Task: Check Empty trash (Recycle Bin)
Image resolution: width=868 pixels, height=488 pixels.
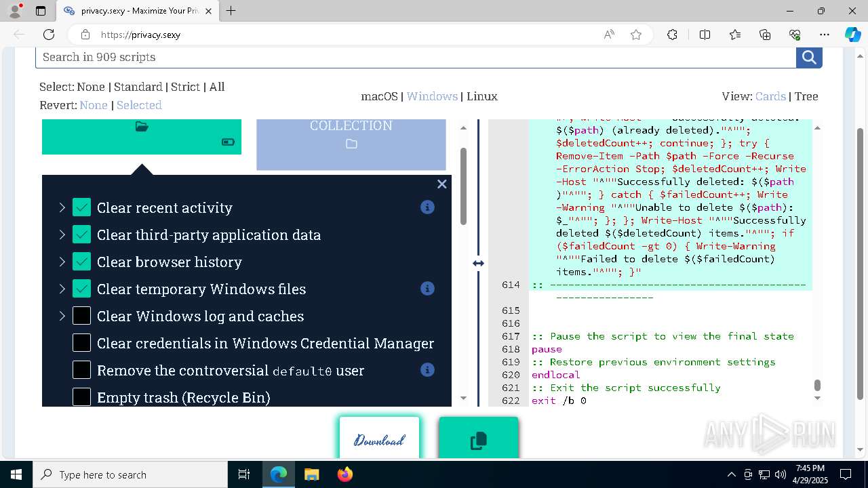Action: pyautogui.click(x=81, y=397)
